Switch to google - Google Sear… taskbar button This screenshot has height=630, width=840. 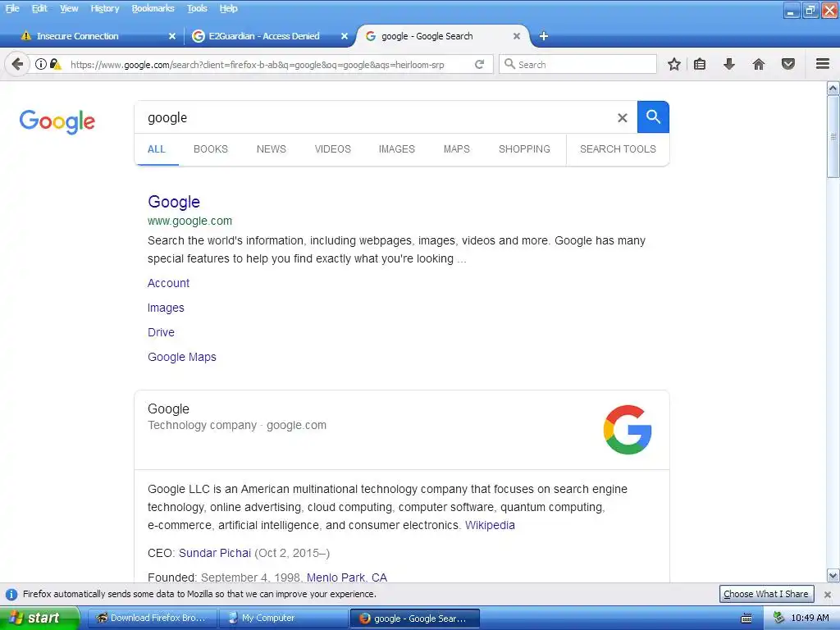414,619
